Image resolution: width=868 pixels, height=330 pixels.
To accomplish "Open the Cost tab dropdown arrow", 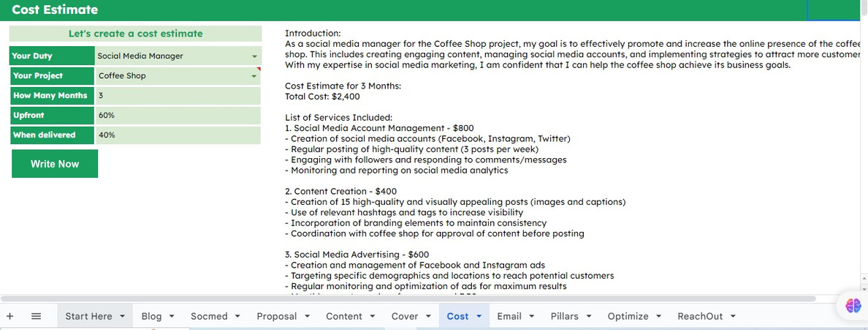I will pyautogui.click(x=479, y=316).
